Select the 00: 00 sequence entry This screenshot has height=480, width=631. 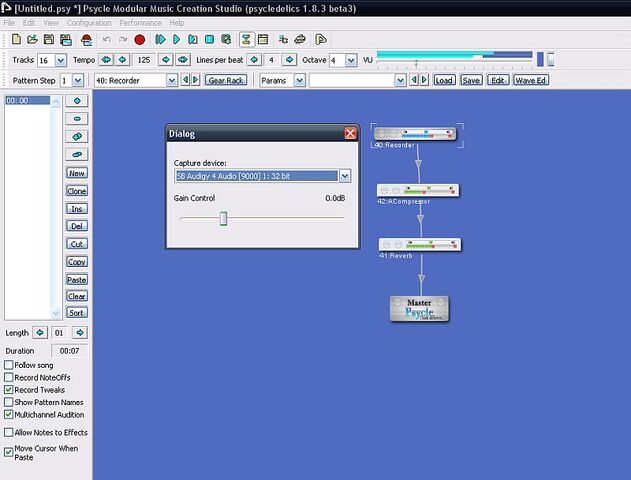pyautogui.click(x=27, y=101)
